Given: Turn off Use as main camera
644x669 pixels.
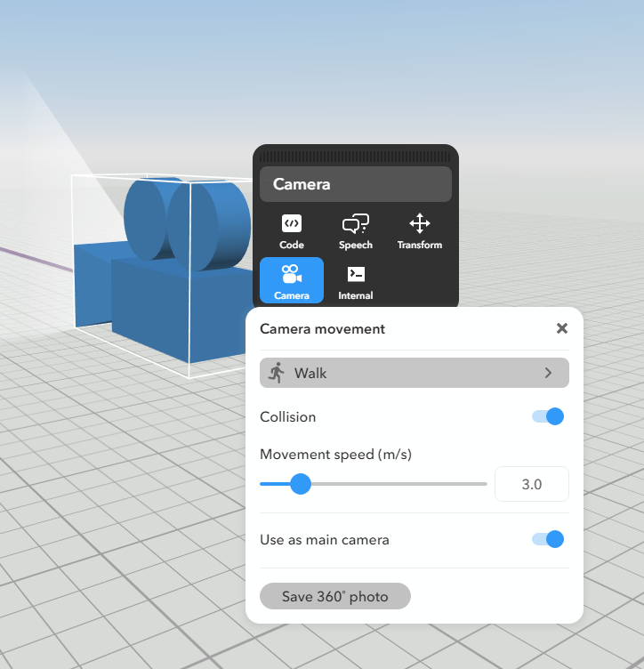Looking at the screenshot, I should coord(547,539).
